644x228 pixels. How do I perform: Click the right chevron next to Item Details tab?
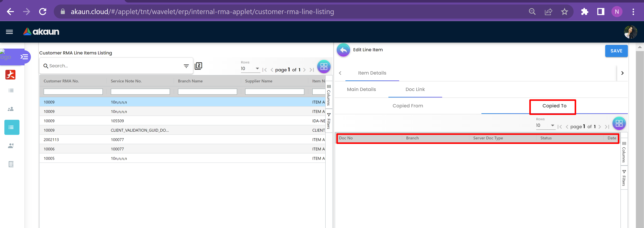pyautogui.click(x=622, y=73)
